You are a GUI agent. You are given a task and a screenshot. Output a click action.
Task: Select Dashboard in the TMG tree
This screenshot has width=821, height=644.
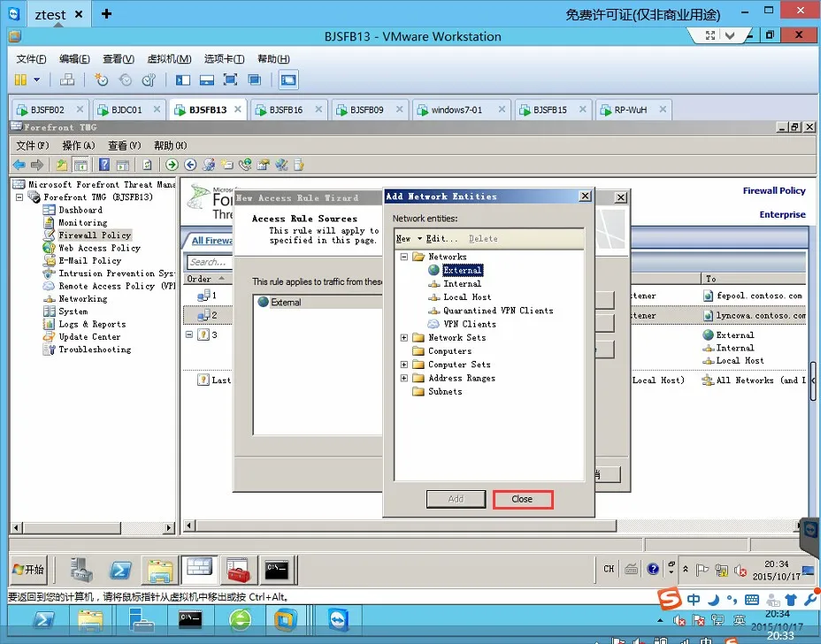[81, 210]
